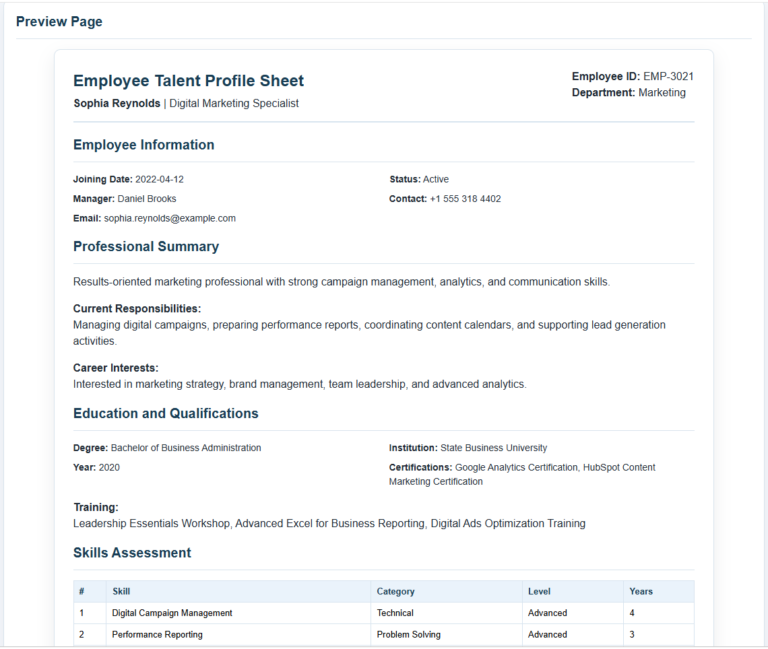768x649 pixels.
Task: Click the Current Responsibilities label
Action: [137, 309]
